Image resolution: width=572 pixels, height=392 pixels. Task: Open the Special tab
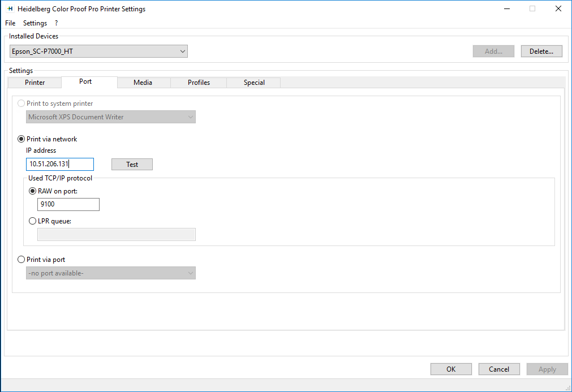pyautogui.click(x=254, y=83)
